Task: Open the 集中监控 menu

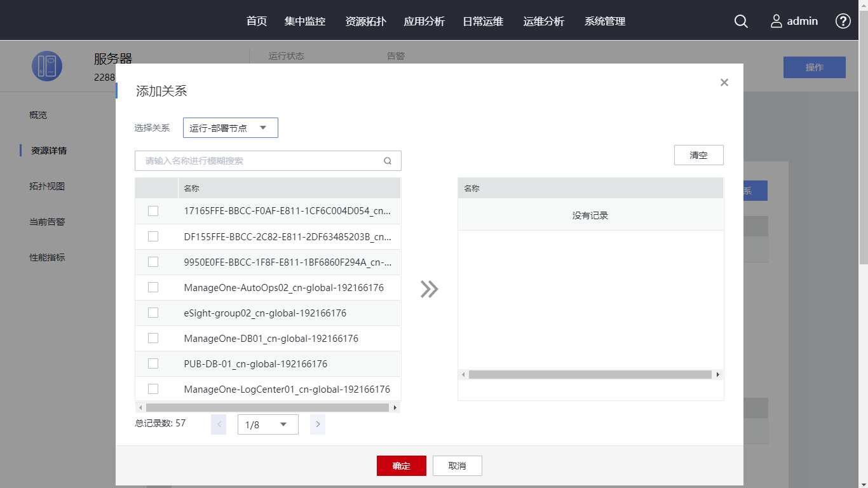Action: [x=305, y=21]
